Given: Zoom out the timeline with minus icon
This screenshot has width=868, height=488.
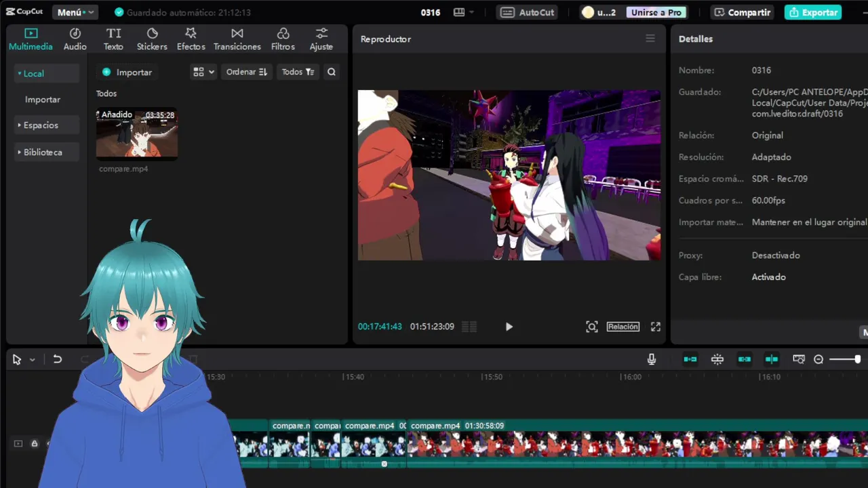Looking at the screenshot, I should point(818,359).
